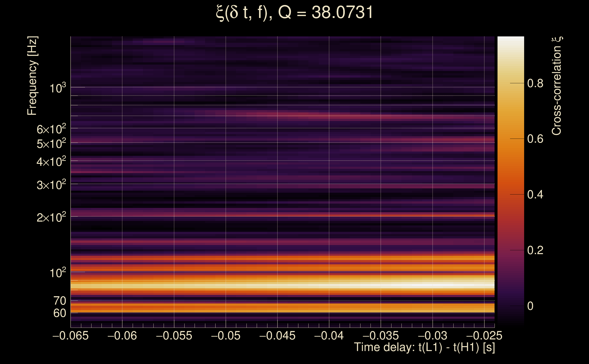
Task: Click the 70 Hz frequency tick label
Action: click(x=59, y=301)
